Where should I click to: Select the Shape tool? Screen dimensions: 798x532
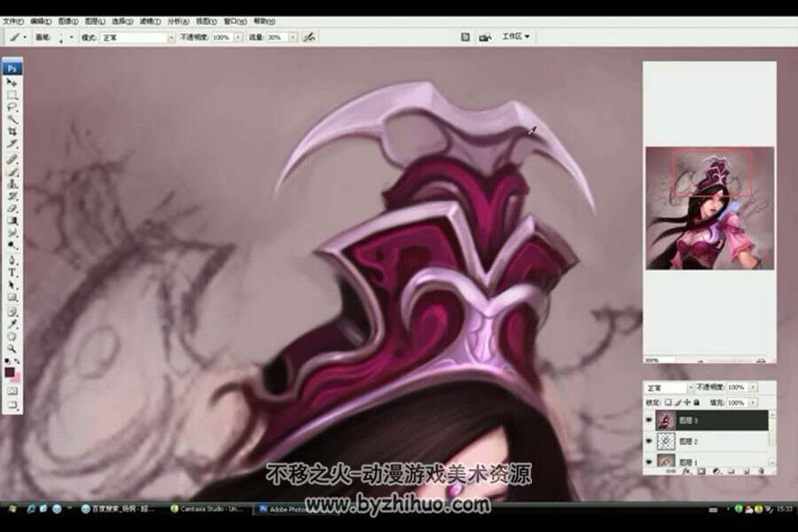(12, 297)
